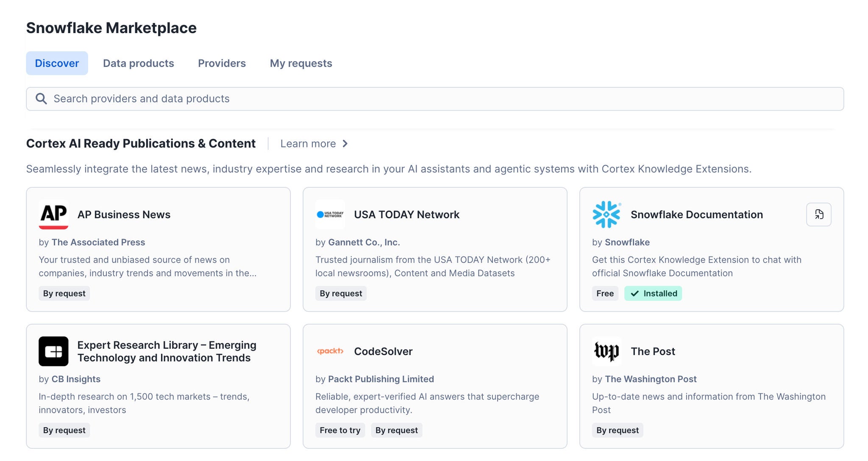Image resolution: width=868 pixels, height=461 pixels.
Task: Select the USA TODAY Network logo
Action: (x=330, y=214)
